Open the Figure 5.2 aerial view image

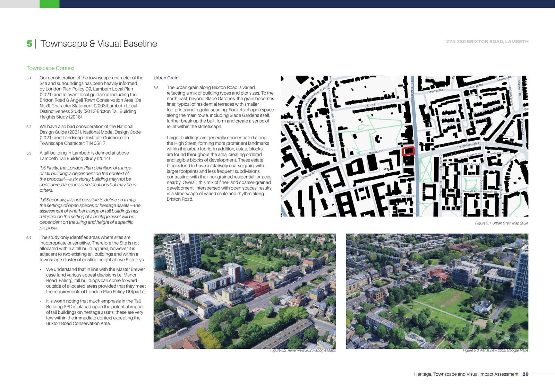pyautogui.click(x=245, y=291)
